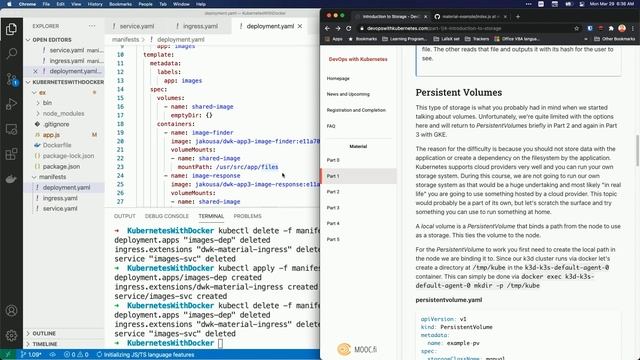Switch to the Debug Console panel tab
This screenshot has width=640, height=360.
click(167, 216)
